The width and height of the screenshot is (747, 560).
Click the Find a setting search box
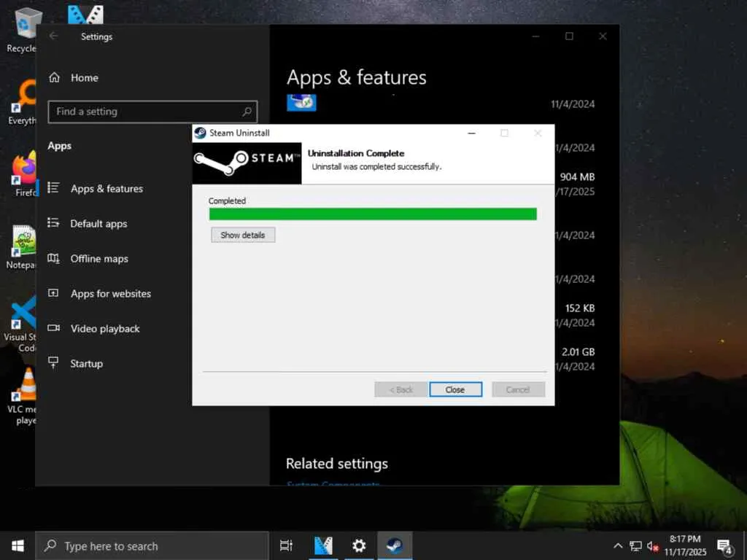pyautogui.click(x=152, y=112)
